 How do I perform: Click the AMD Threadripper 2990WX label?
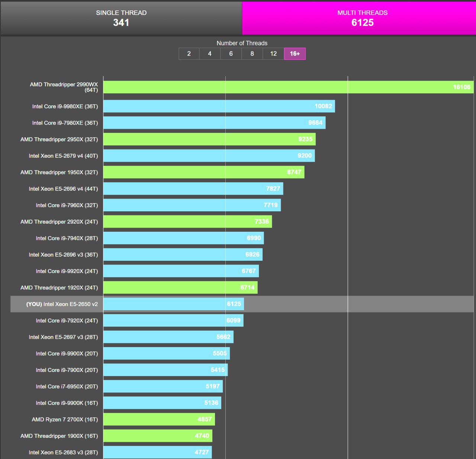click(x=64, y=87)
